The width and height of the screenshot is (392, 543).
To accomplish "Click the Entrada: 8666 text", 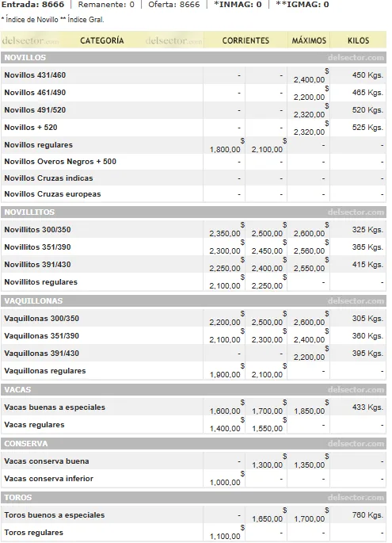I will (x=33, y=5).
